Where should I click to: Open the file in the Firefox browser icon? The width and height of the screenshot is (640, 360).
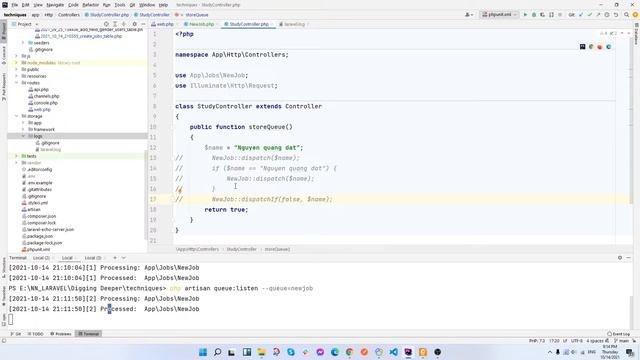click(600, 47)
